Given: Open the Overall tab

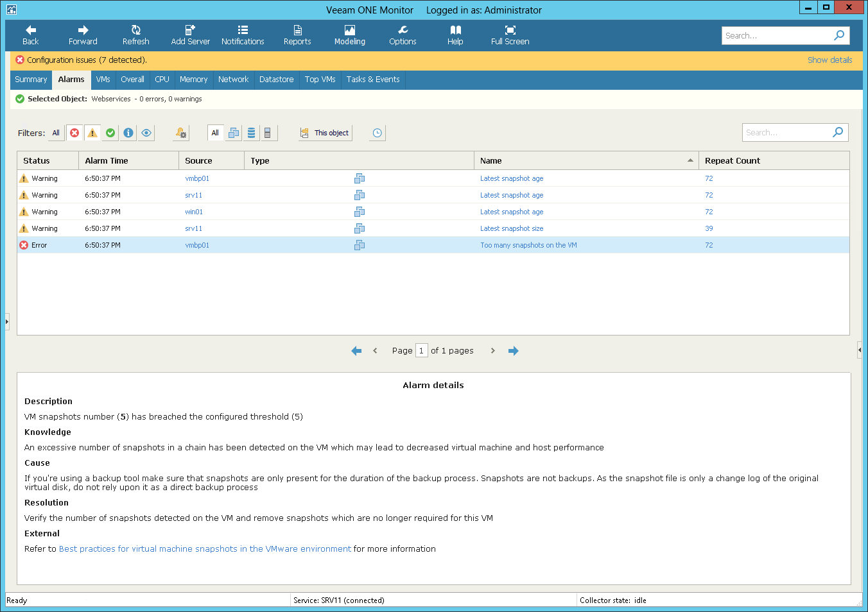Looking at the screenshot, I should point(132,80).
